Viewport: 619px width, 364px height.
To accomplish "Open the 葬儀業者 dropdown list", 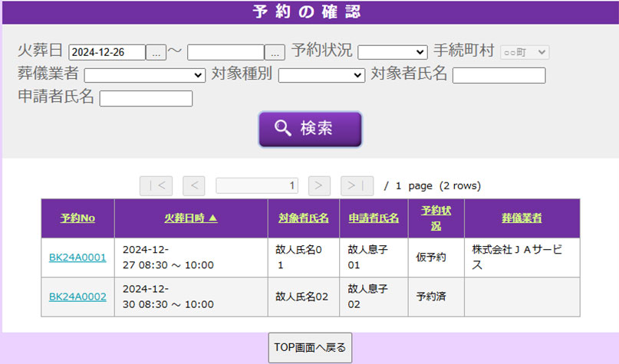I will coord(144,75).
